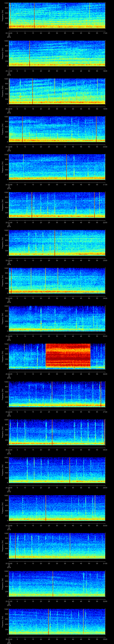This screenshot has height=644, width=114.
Task: Click the 20:22:00 start time label
Action: pos(9,260)
